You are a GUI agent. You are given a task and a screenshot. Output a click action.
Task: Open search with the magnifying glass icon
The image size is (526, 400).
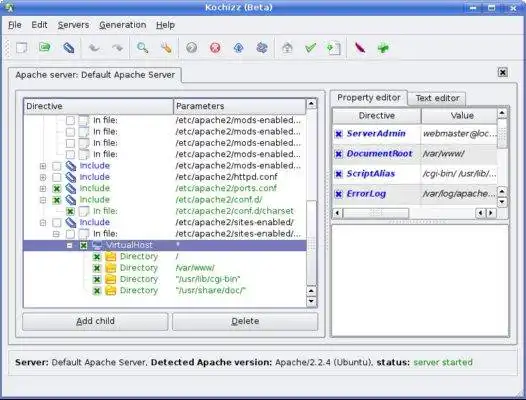[143, 48]
